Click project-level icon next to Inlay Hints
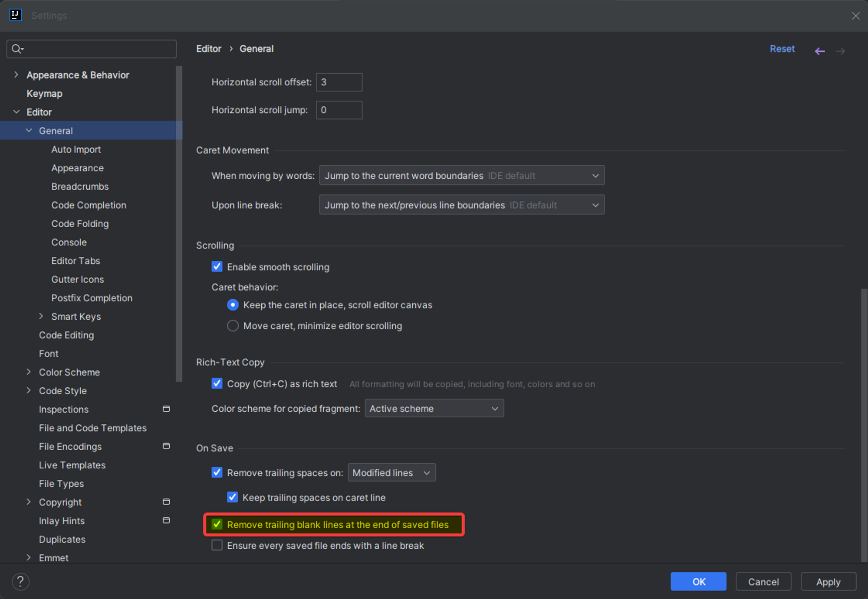The height and width of the screenshot is (599, 868). tap(166, 520)
